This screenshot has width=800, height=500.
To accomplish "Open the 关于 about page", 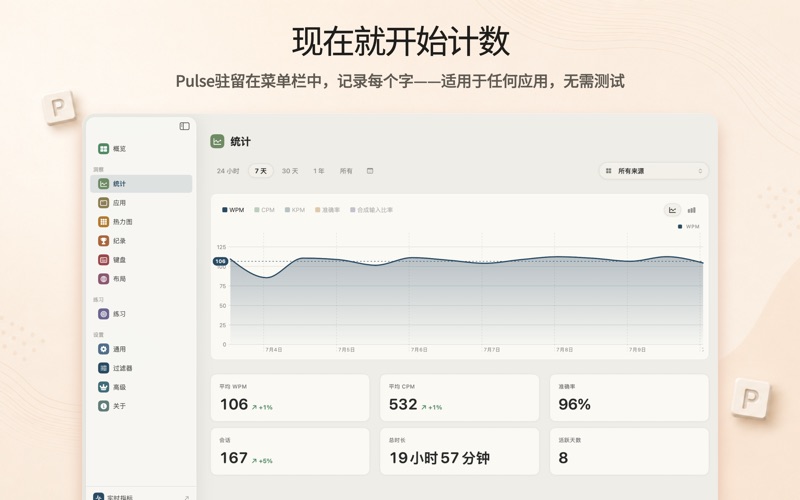I will 141,406.
